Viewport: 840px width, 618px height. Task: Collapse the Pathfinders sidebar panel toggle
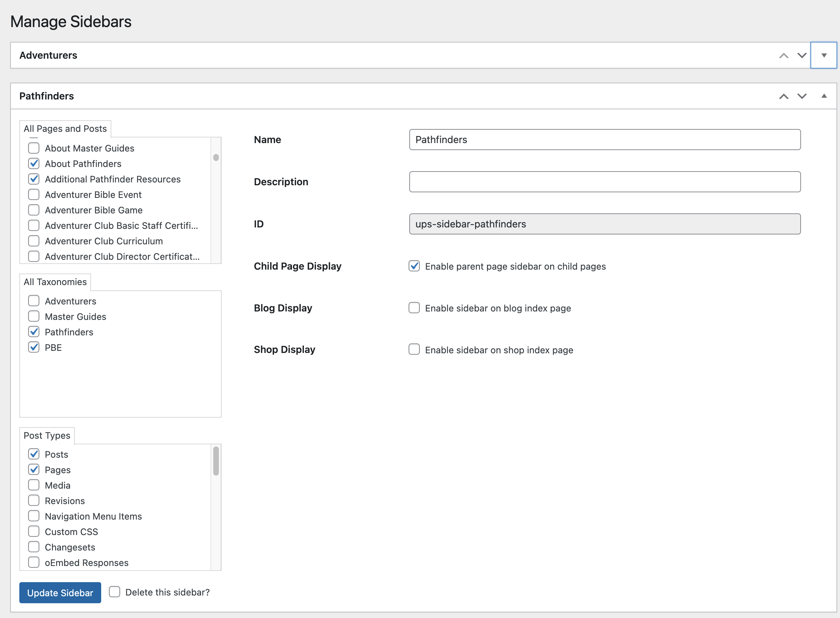(x=823, y=96)
